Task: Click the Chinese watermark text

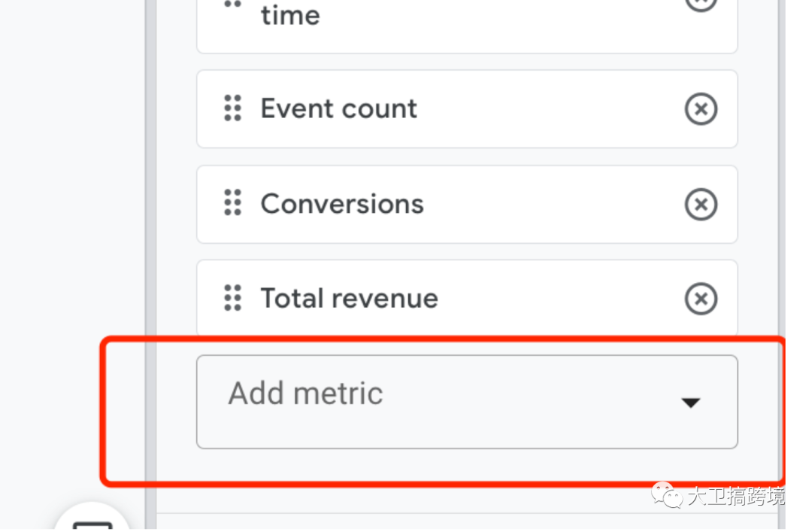Action: 735,497
